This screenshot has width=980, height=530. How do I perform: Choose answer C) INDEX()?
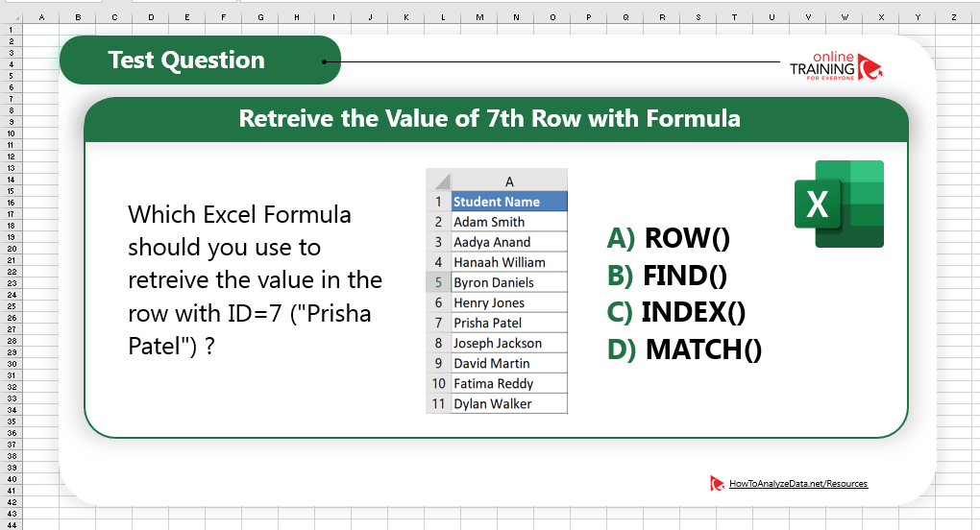coord(676,312)
